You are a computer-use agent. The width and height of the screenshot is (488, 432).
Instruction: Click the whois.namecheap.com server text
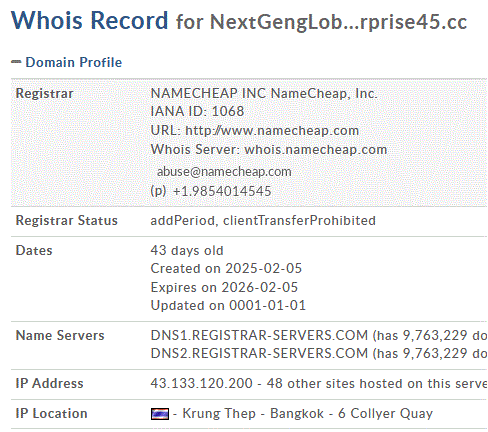tap(316, 149)
